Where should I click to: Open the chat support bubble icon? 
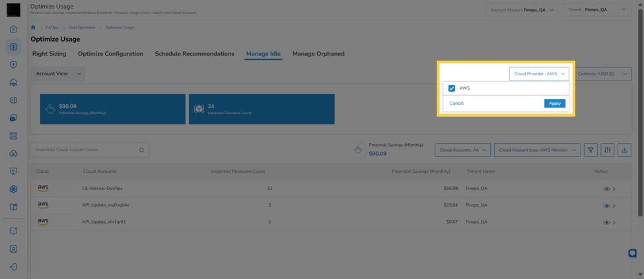[633, 253]
